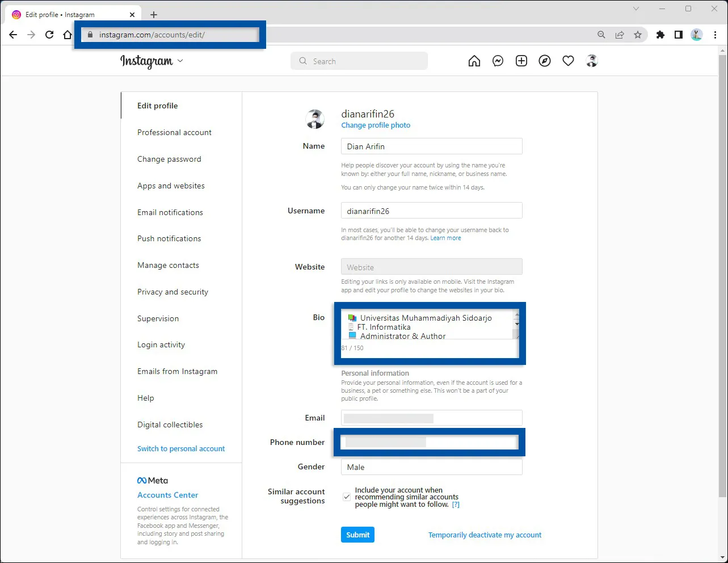Click the search magnifier in the search bar

pyautogui.click(x=303, y=61)
